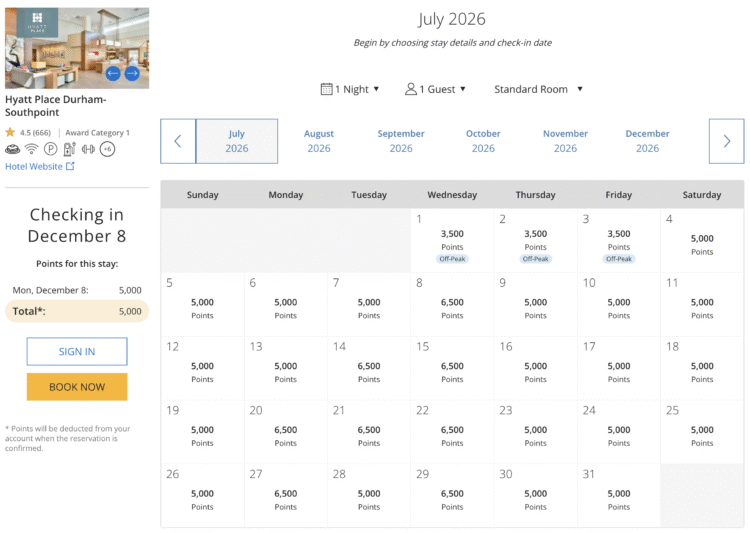Click the external link icon by Hotel Website
The image size is (750, 533).
coord(70,166)
